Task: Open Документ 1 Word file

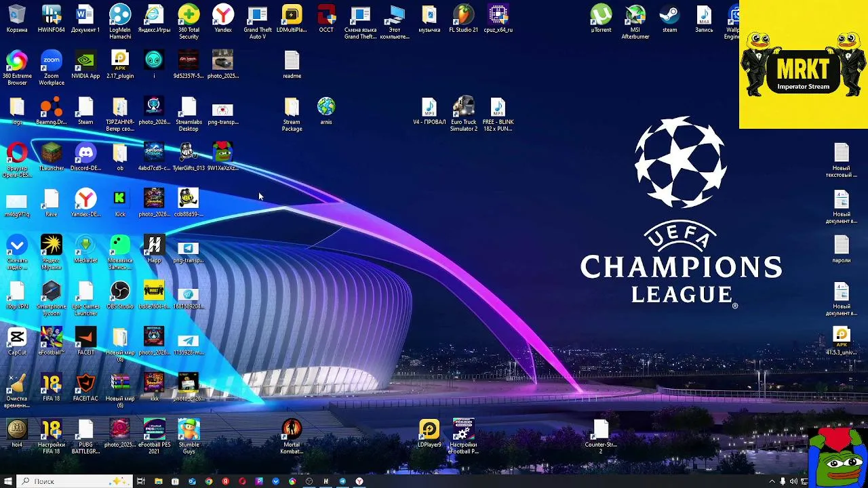Action: [x=85, y=19]
